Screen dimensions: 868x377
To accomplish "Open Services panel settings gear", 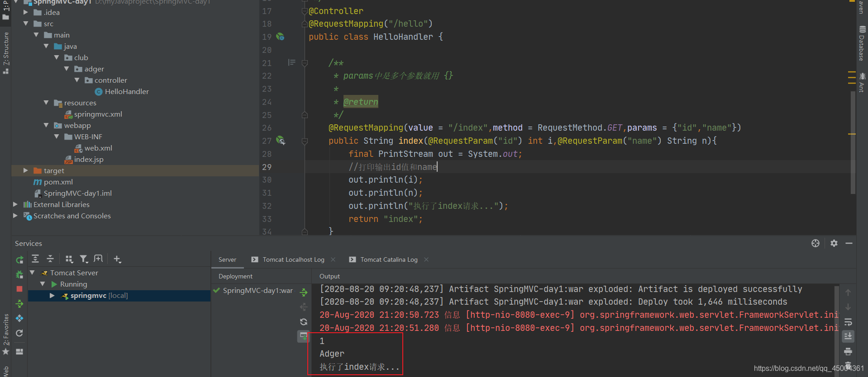I will coord(834,243).
